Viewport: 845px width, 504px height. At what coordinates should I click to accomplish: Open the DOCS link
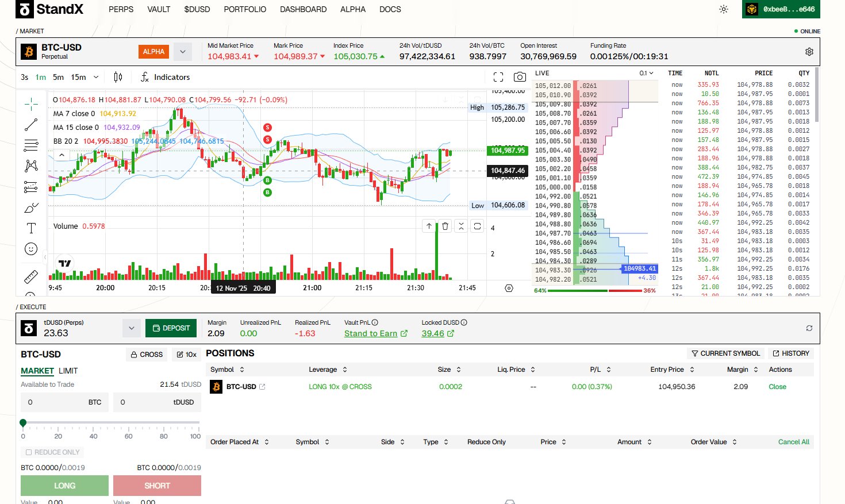[x=390, y=9]
